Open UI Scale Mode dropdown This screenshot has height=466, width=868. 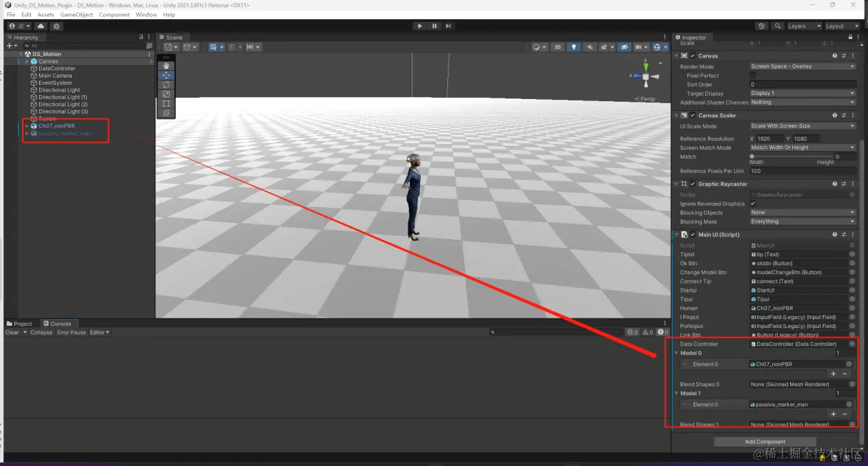pos(802,126)
